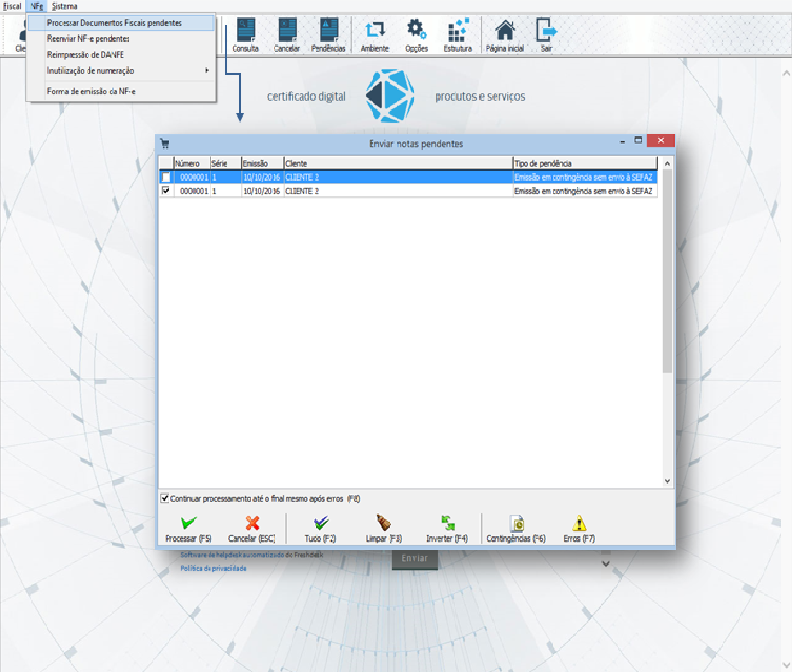The image size is (792, 672).
Task: Sort by Tipo de pendência header
Action: coord(585,163)
